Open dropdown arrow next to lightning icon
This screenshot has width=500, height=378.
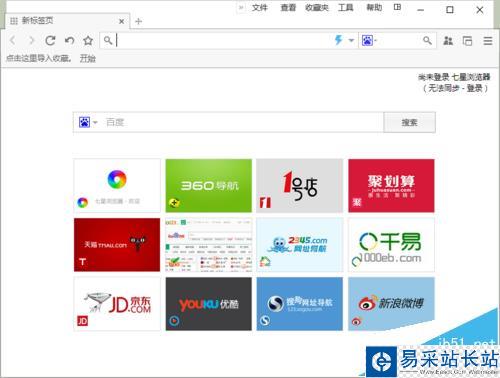click(x=351, y=41)
